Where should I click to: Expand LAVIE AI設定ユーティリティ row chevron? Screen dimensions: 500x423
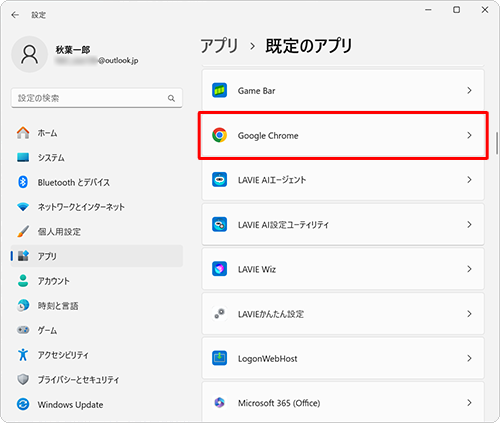pyautogui.click(x=469, y=224)
